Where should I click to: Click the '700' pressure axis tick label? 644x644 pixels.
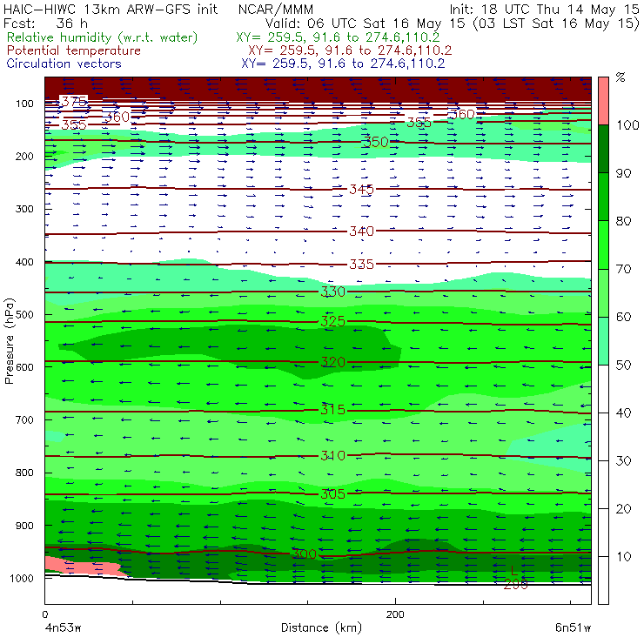pyautogui.click(x=24, y=420)
